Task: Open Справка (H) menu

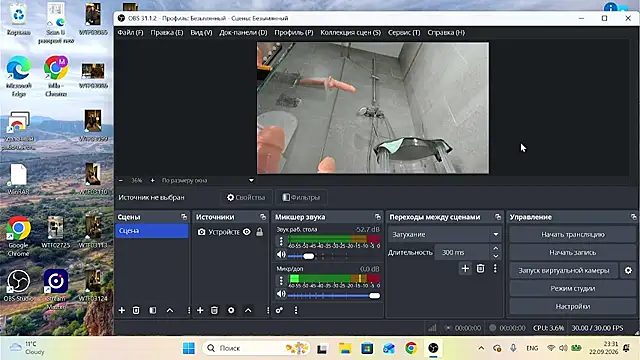Action: (x=446, y=32)
